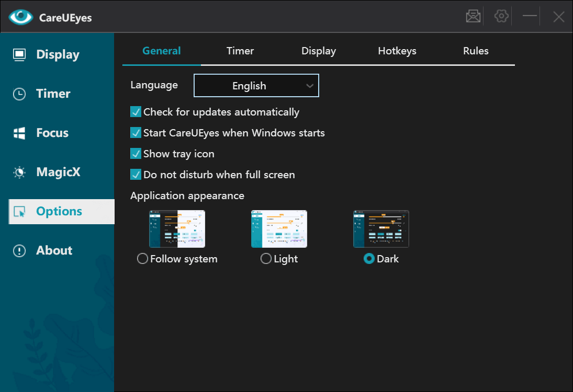Disable Show tray icon checkbox

pyautogui.click(x=136, y=153)
